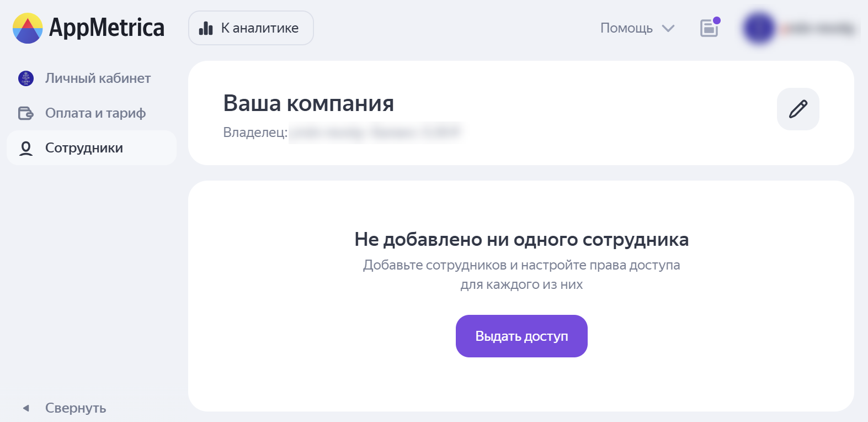Open Личный кабинет section
This screenshot has height=422, width=868.
[x=98, y=78]
